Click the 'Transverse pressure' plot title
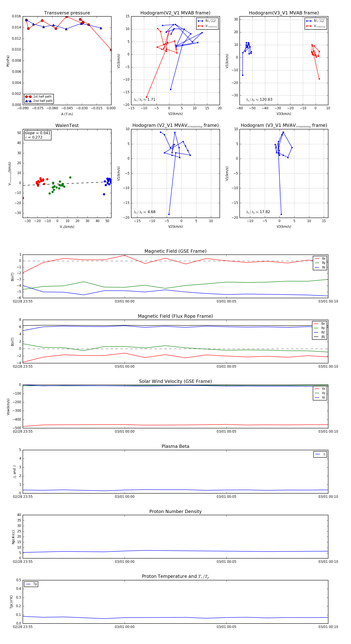Image resolution: width=351 pixels, height=644 pixels. pyautogui.click(x=67, y=13)
